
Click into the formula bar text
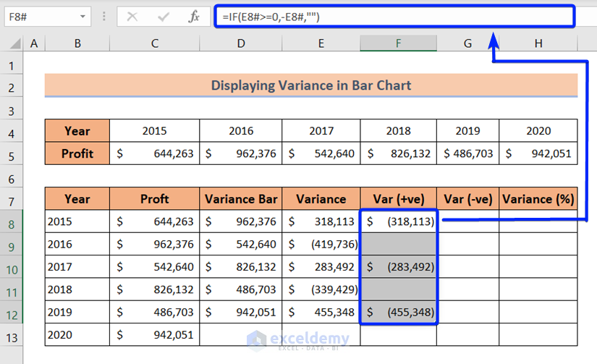(x=391, y=17)
